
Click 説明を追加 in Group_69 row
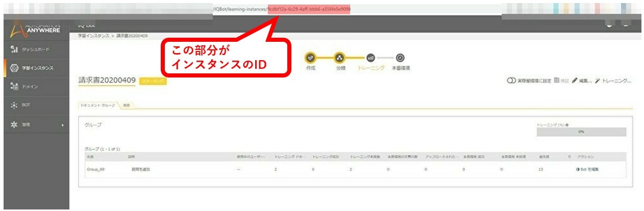click(140, 169)
